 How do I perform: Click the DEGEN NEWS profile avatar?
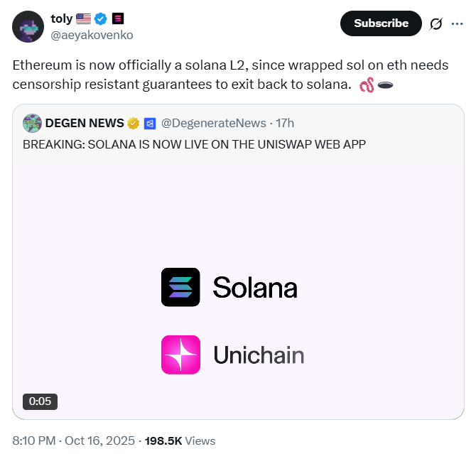tap(32, 124)
